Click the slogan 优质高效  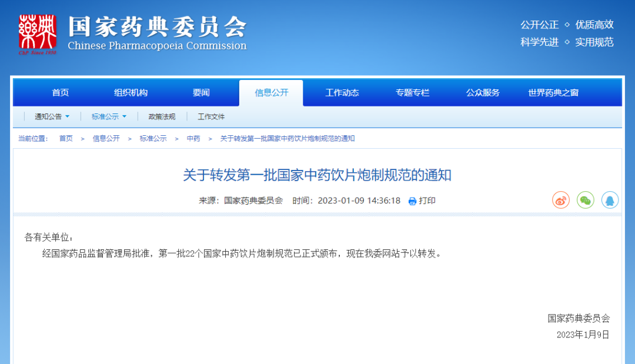594,25
